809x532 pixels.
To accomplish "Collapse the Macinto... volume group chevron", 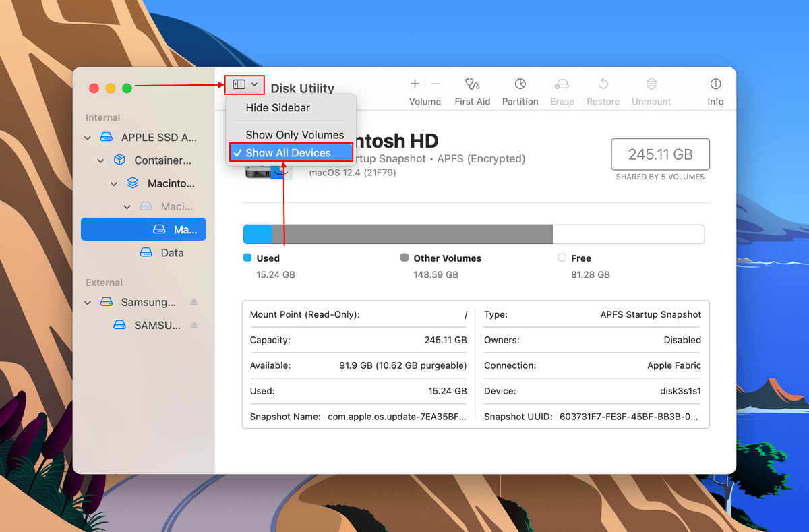I will tap(114, 183).
